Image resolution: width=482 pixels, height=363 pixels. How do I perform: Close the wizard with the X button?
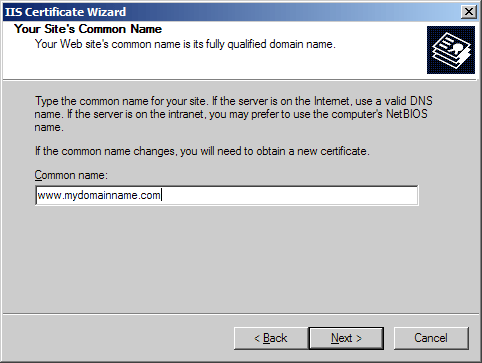[469, 12]
